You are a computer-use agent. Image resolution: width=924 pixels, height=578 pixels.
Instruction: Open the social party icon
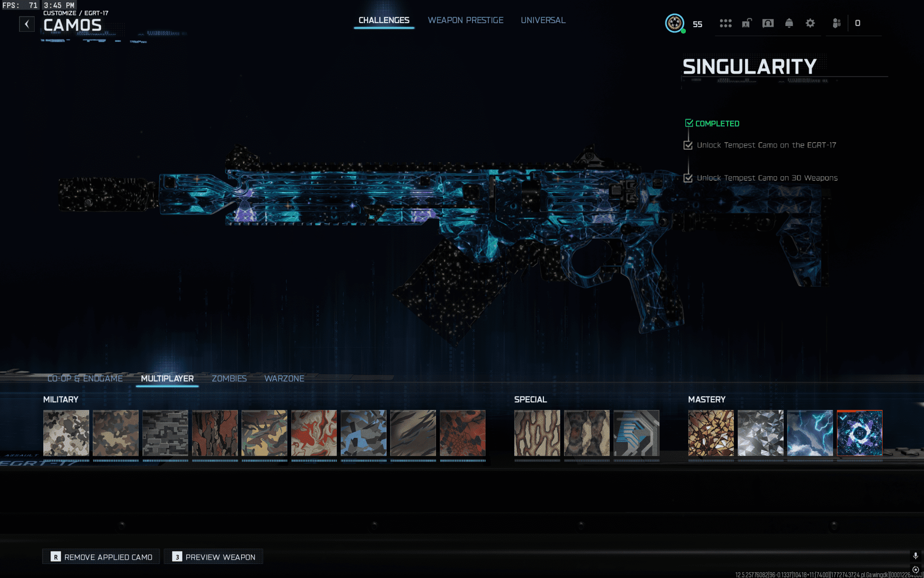click(836, 23)
